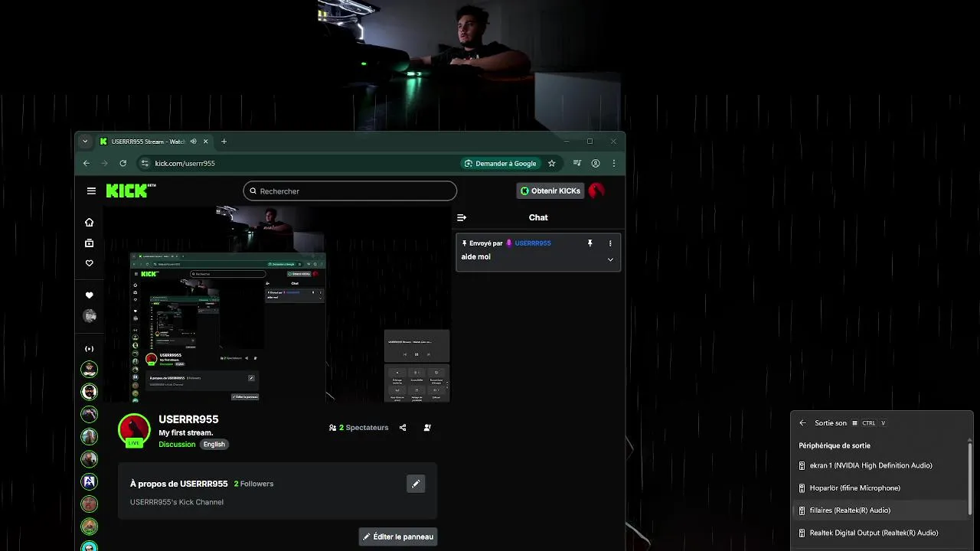Viewport: 980px width, 551px height.
Task: Open the red profile avatar menu
Action: tap(596, 191)
